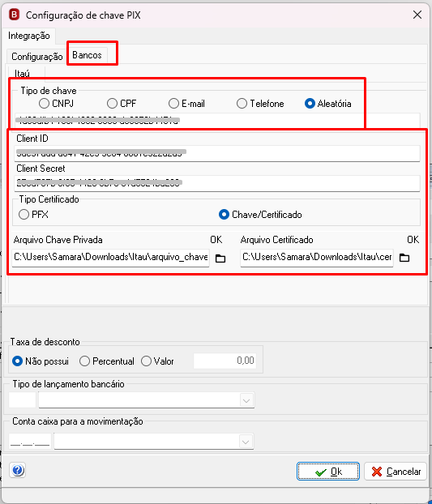Open the Bancos tab

point(87,55)
